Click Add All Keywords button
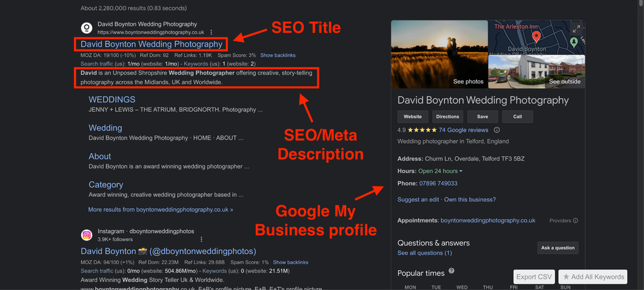Screen dimensions: 644x290 coord(594,277)
